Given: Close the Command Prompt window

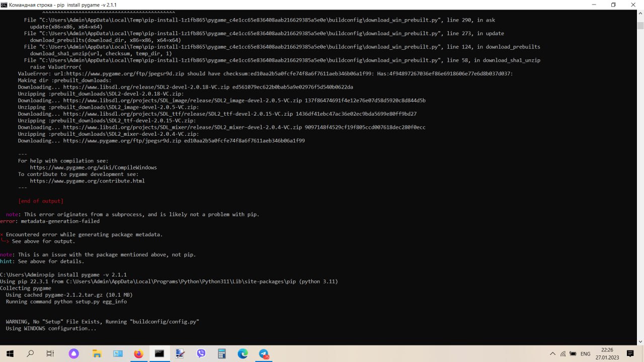Looking at the screenshot, I should (633, 5).
